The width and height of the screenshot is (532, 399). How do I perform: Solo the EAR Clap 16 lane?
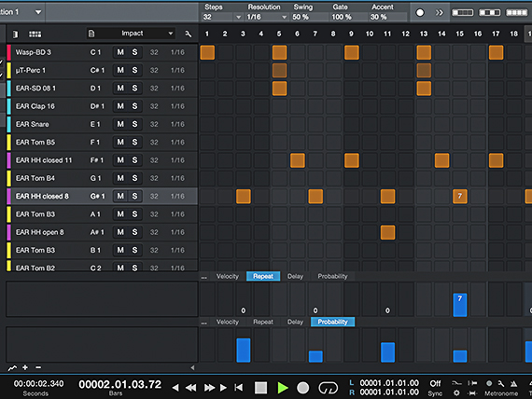134,106
